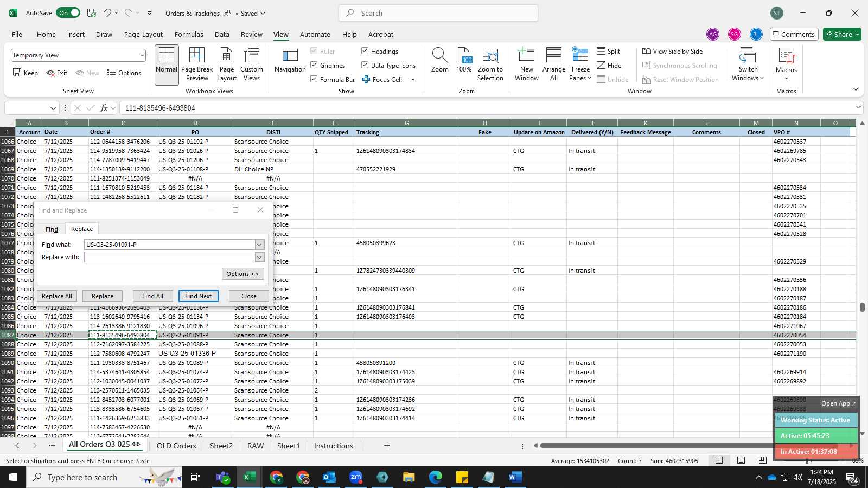Open Zoom app in the taskbar
The image size is (868, 488).
click(x=356, y=477)
